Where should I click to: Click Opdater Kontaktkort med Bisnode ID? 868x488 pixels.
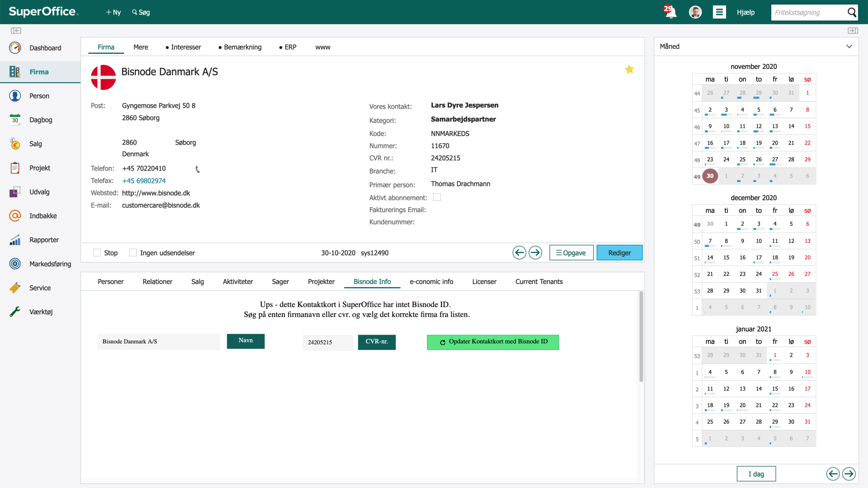493,342
